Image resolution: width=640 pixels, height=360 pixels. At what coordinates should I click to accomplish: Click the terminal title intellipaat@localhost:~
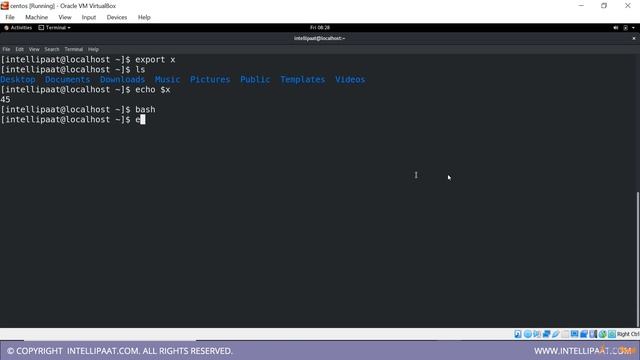coord(320,38)
